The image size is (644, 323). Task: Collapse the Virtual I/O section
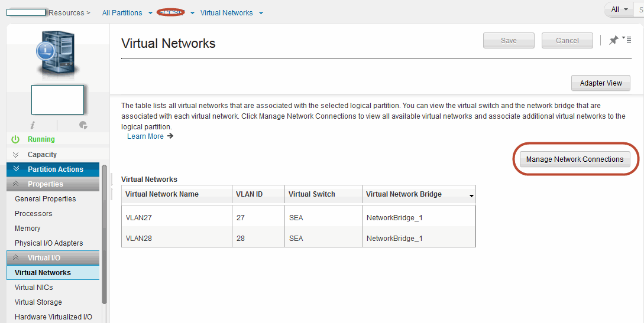click(16, 258)
